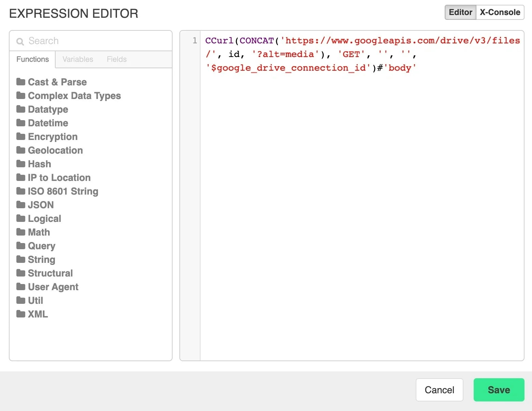This screenshot has width=532, height=411.
Task: Expand the Complex Data Types category
Action: (74, 96)
